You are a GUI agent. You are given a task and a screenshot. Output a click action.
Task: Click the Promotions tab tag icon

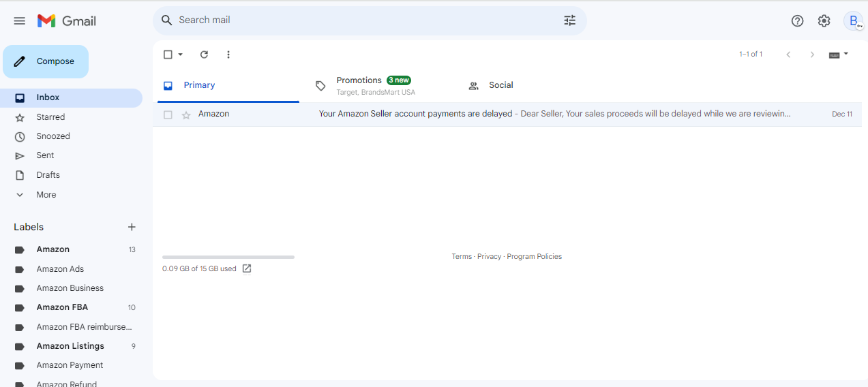pos(320,86)
